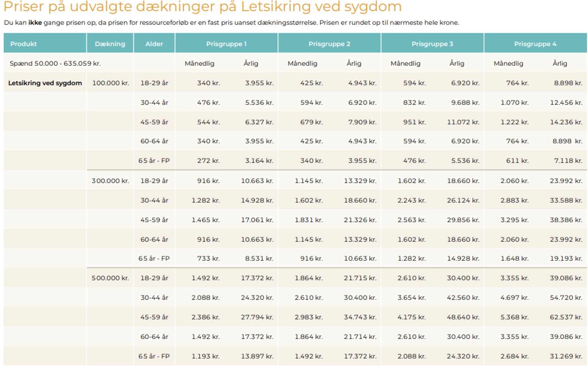
Task: Select the '7.909 kr.' price cell
Action: [x=362, y=122]
